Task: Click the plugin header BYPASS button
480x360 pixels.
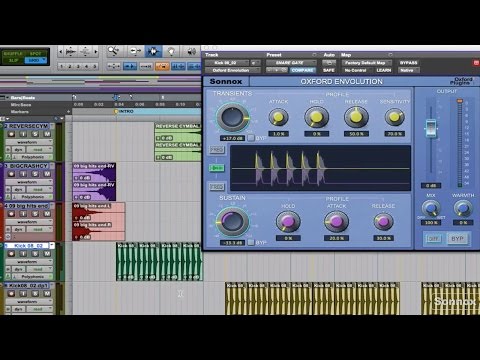Action: 409,63
